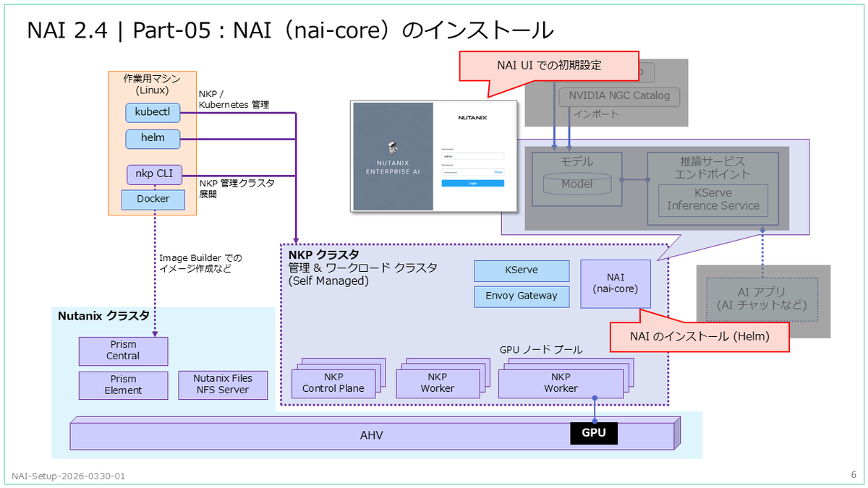Click the 'インポート' label

click(x=597, y=114)
